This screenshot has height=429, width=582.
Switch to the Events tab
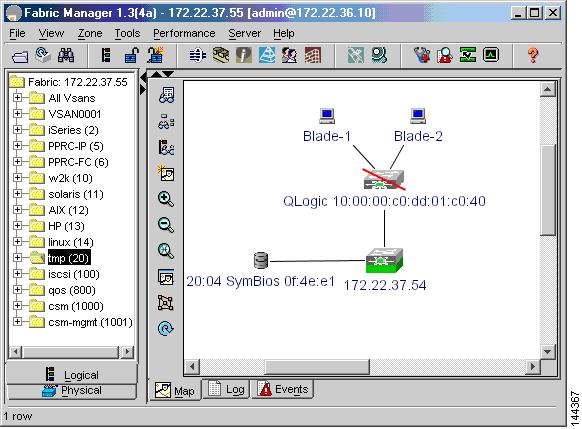tap(283, 389)
